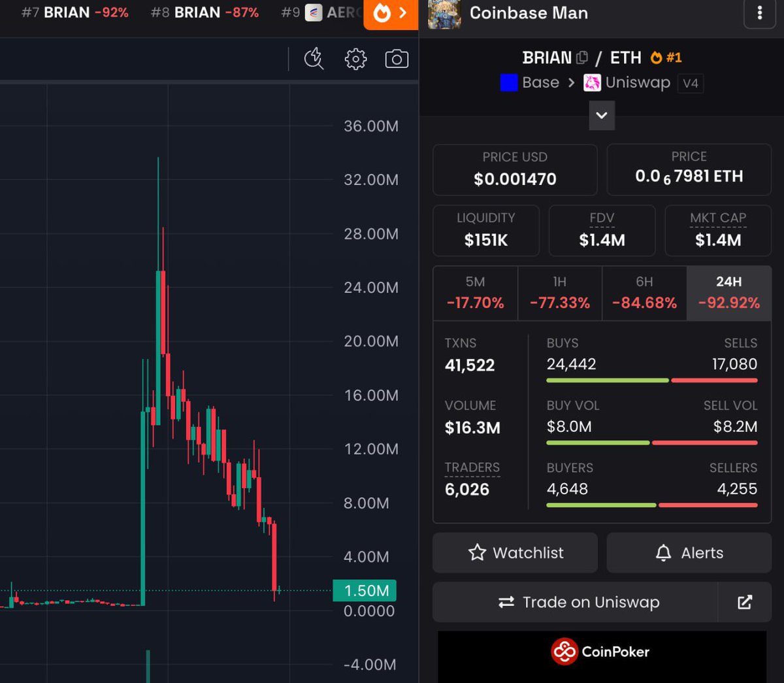Click the SELLERS 4,255 value

coord(737,489)
